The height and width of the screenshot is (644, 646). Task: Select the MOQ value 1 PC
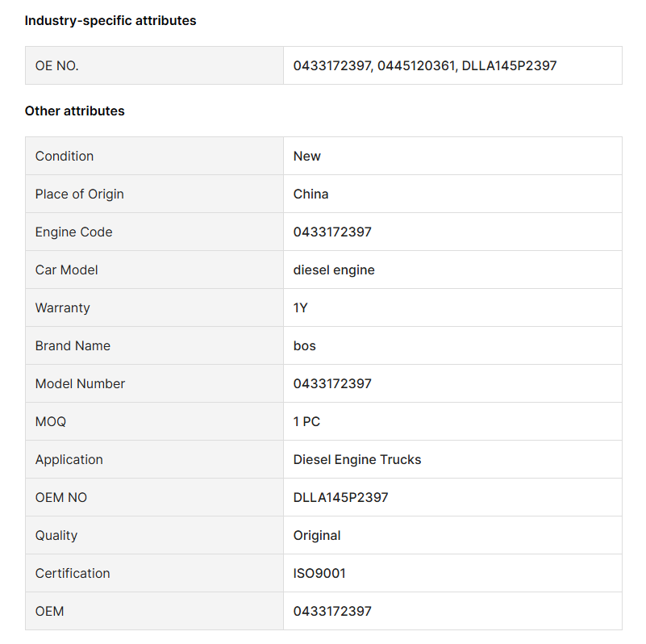coord(306,422)
